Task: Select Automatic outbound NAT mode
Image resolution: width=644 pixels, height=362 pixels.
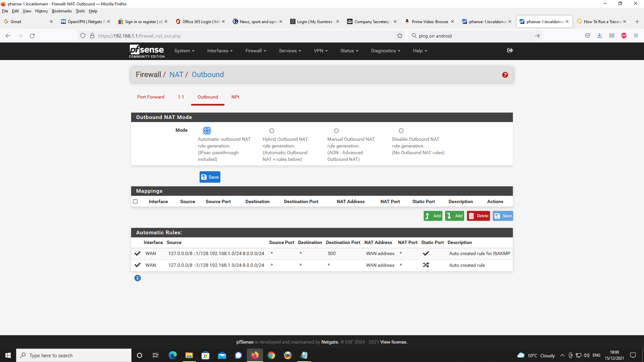Action: [x=207, y=131]
